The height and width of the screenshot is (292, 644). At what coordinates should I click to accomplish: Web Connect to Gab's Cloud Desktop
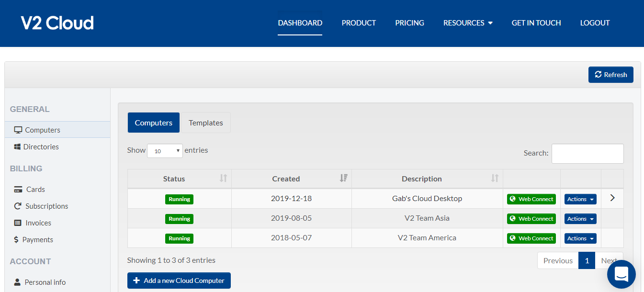click(x=531, y=199)
